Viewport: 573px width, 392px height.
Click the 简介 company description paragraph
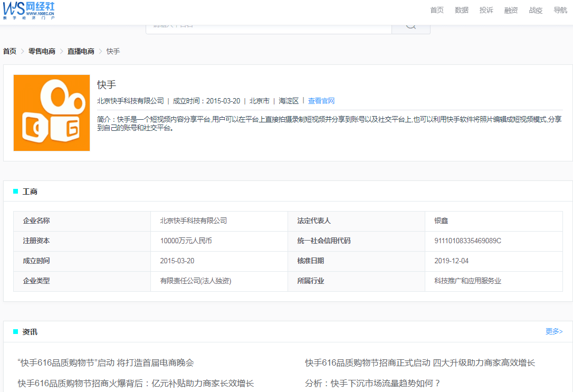[x=329, y=123]
